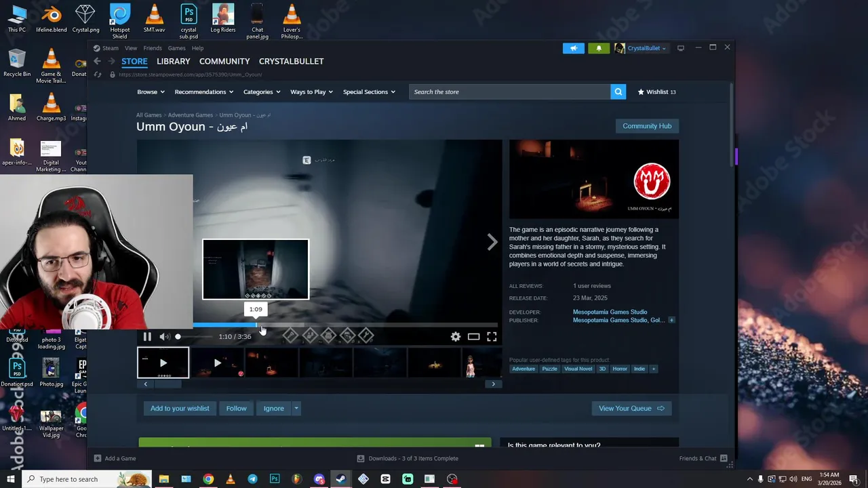Open the Help menu
Screen dimensions: 868x488
(x=197, y=48)
